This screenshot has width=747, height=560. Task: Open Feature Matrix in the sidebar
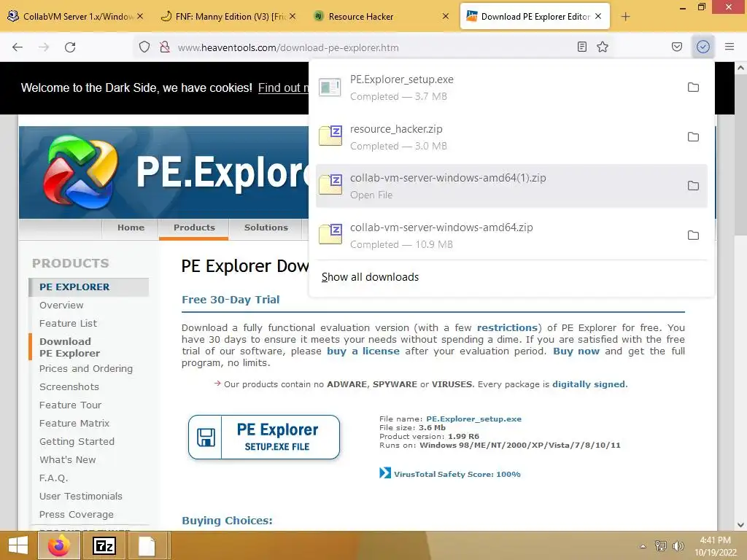click(x=74, y=423)
